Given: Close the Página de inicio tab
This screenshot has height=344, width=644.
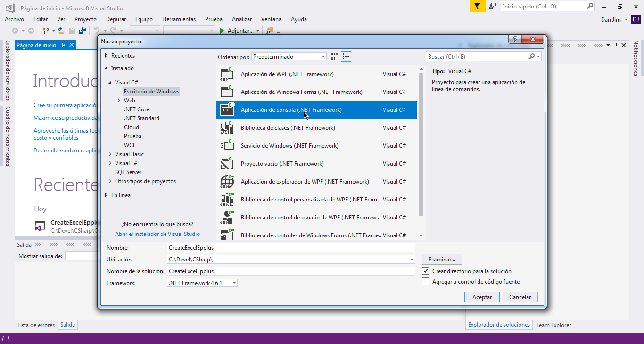Looking at the screenshot, I should click(72, 45).
